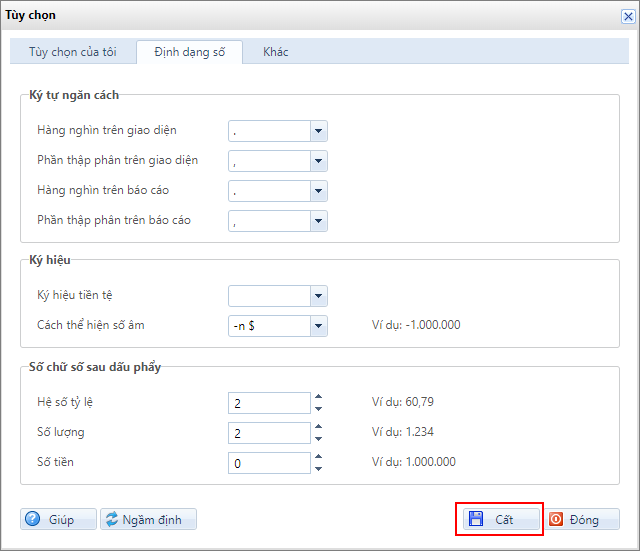The height and width of the screenshot is (551, 640).
Task: Close the Tùy chọn dialog window
Action: coord(628,15)
